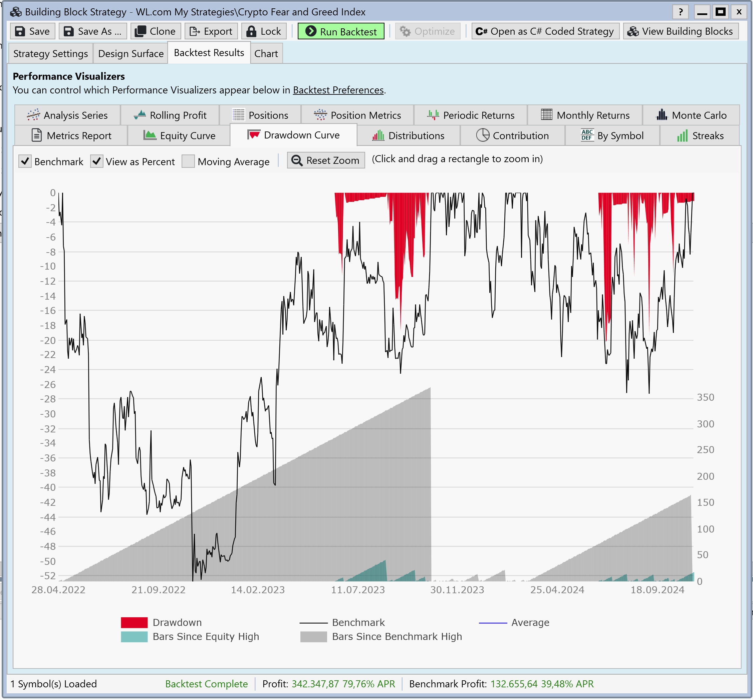Open the help question mark button
This screenshot has width=753, height=700.
pyautogui.click(x=681, y=12)
